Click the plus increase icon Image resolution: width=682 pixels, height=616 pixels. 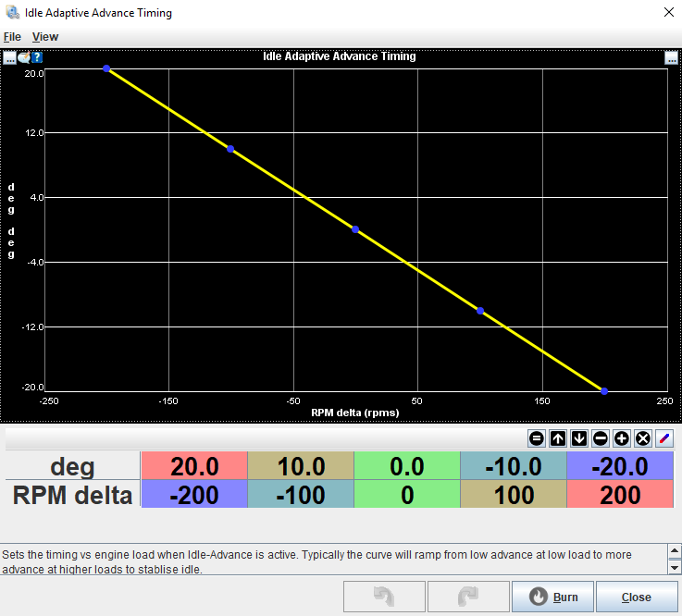622,438
